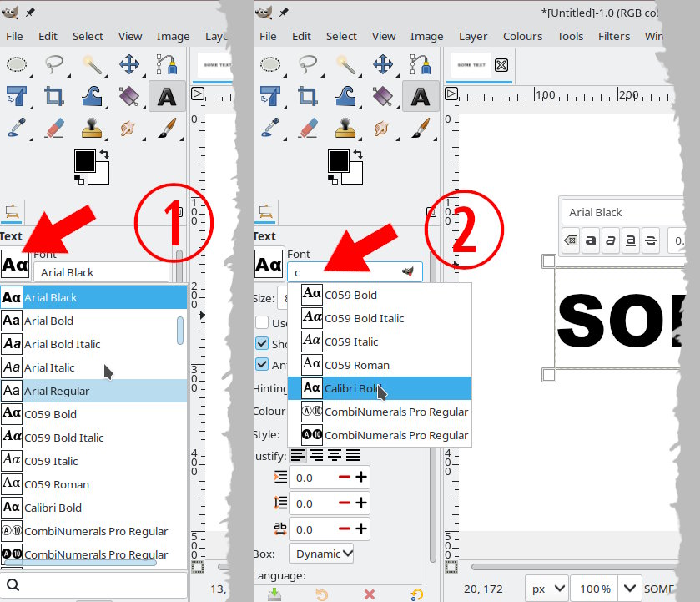The height and width of the screenshot is (602, 700).
Task: Select the Warp Transform tool in left screenshot
Action: pos(92,97)
